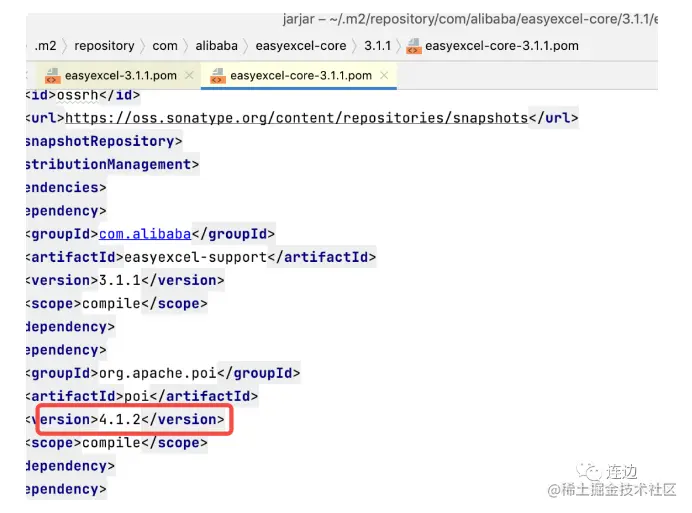
Task: Open the oss.sonatype.org snapshots URL
Action: point(297,118)
